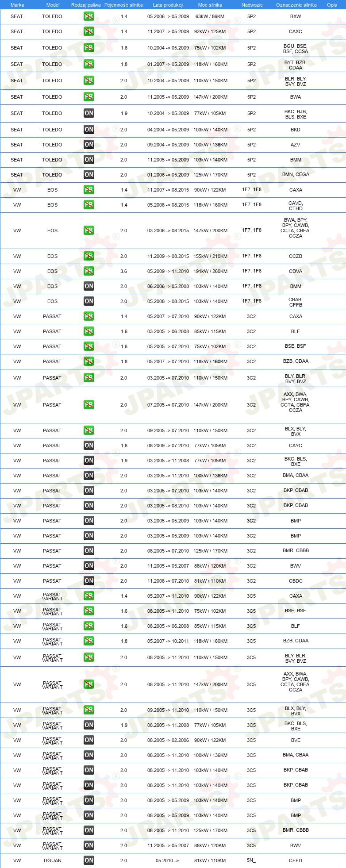Select the 09.2004 -> 05.2009 years cell
Viewport: 346px width, 868px height.
coord(168,145)
